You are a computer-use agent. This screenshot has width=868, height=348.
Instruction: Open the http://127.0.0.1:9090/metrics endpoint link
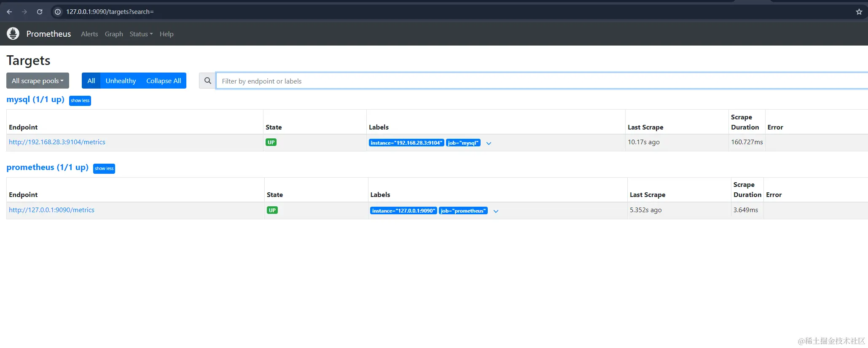pyautogui.click(x=51, y=210)
